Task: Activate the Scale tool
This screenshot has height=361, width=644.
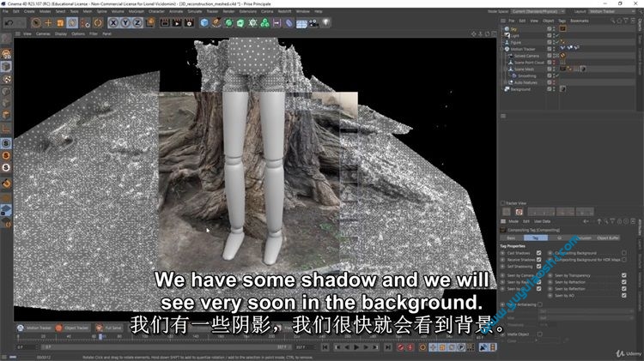Action: [x=60, y=23]
